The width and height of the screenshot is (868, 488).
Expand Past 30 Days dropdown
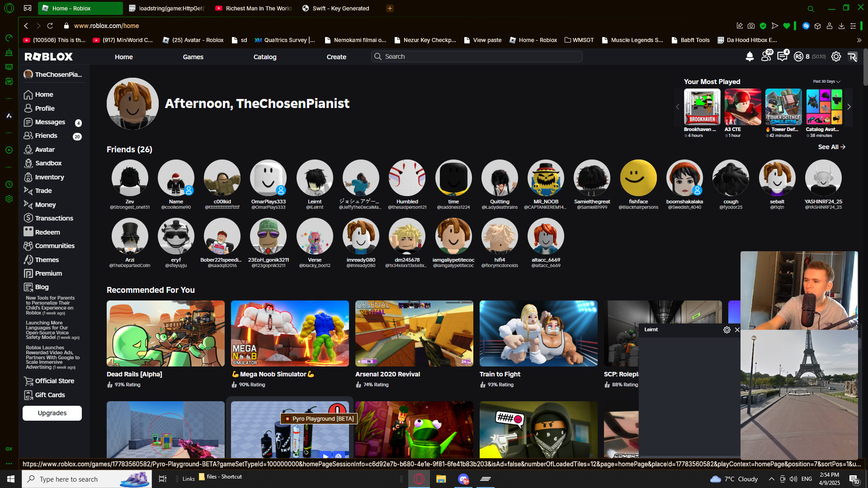click(x=827, y=82)
